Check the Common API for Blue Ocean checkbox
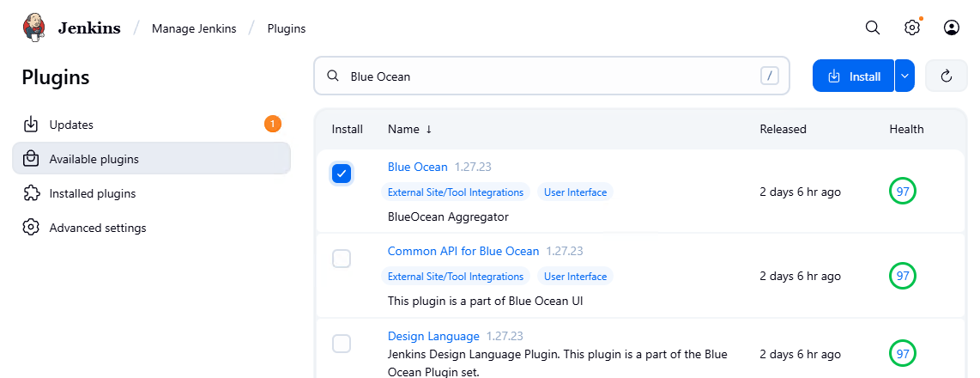 click(x=342, y=258)
